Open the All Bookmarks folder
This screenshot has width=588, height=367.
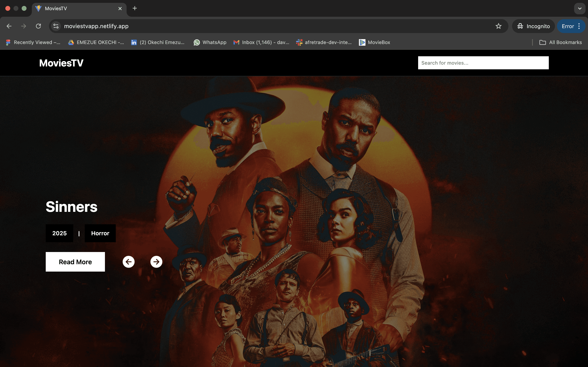[561, 42]
